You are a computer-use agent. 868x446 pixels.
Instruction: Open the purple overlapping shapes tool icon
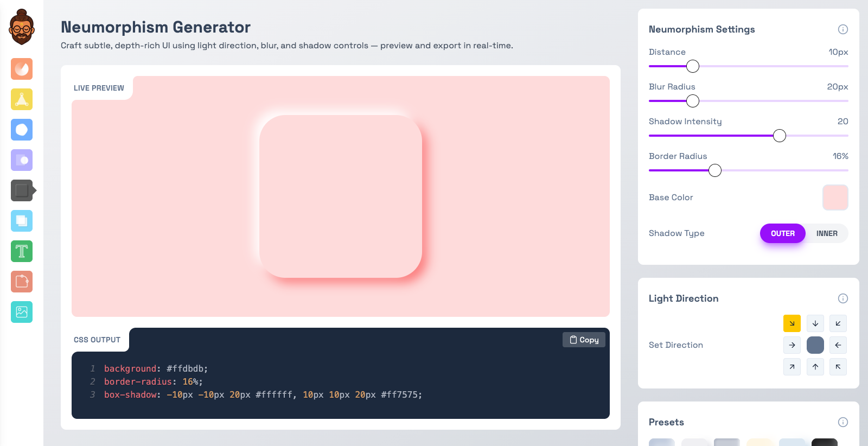tap(22, 160)
